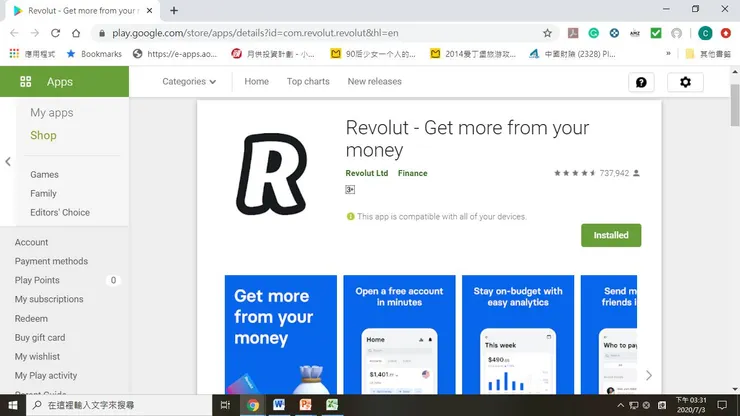
Task: Open Account in sidebar
Action: (32, 242)
